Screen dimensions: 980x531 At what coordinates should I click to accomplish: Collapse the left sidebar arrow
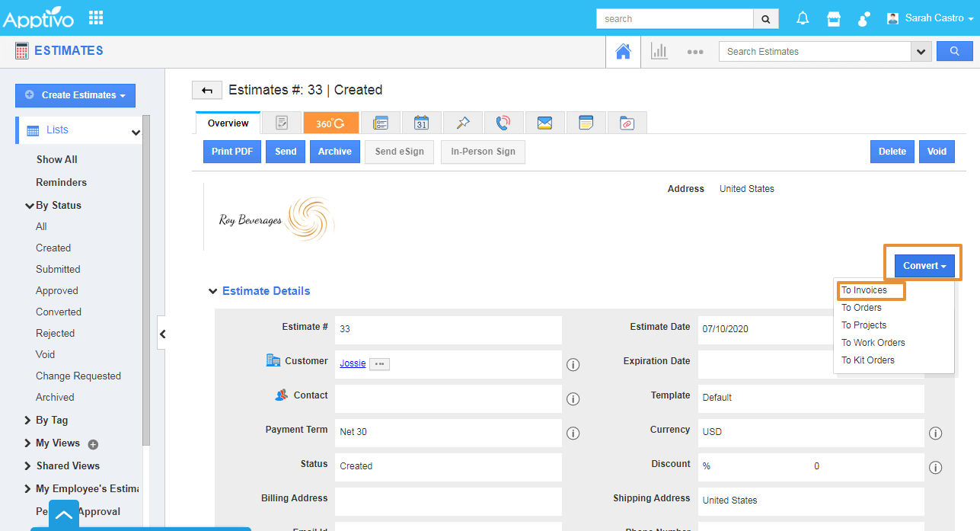click(x=161, y=334)
